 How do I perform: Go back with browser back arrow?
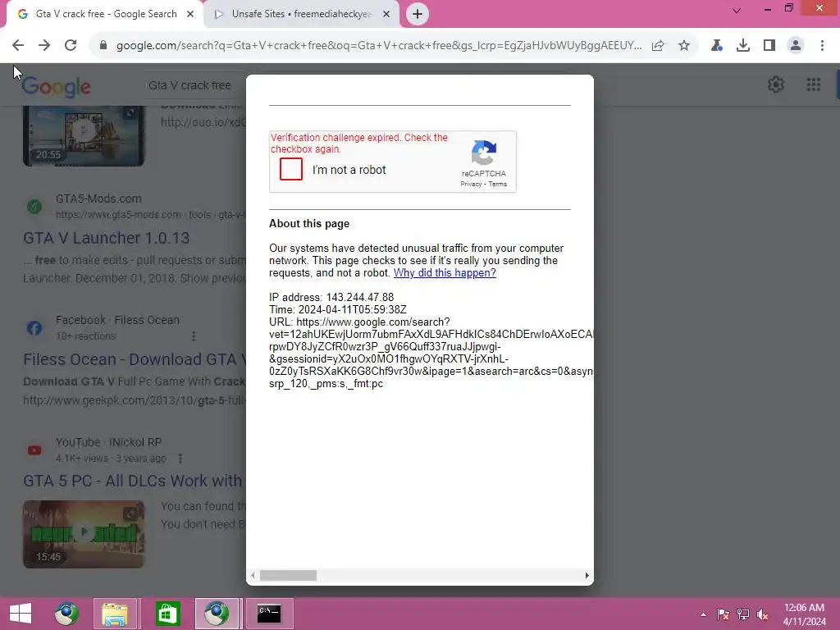pos(18,46)
